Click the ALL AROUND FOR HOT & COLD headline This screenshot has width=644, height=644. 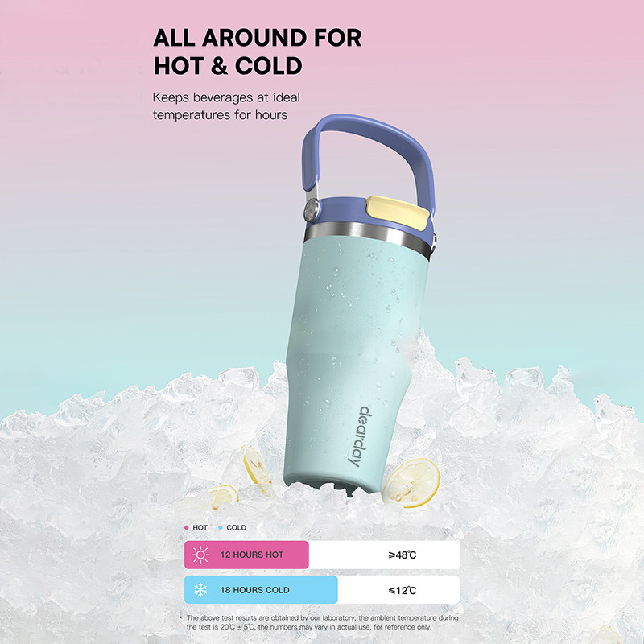click(x=258, y=52)
